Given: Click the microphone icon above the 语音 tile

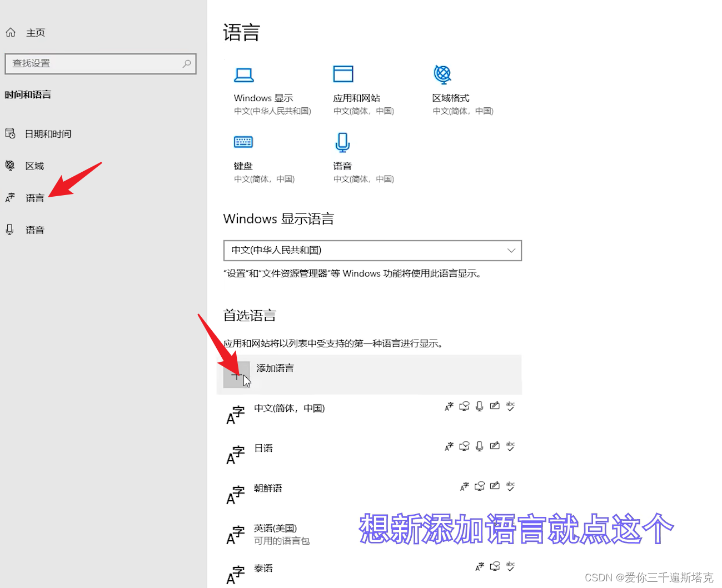Looking at the screenshot, I should [x=342, y=142].
